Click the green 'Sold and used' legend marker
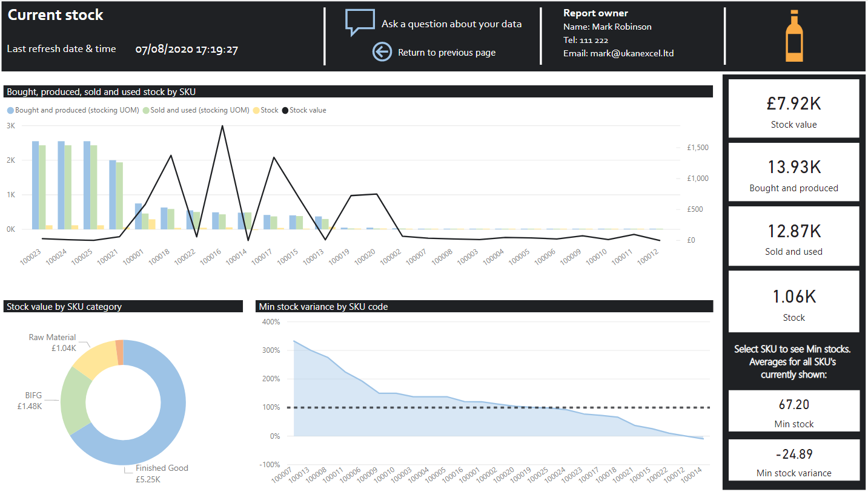This screenshot has height=492, width=868. tap(146, 110)
